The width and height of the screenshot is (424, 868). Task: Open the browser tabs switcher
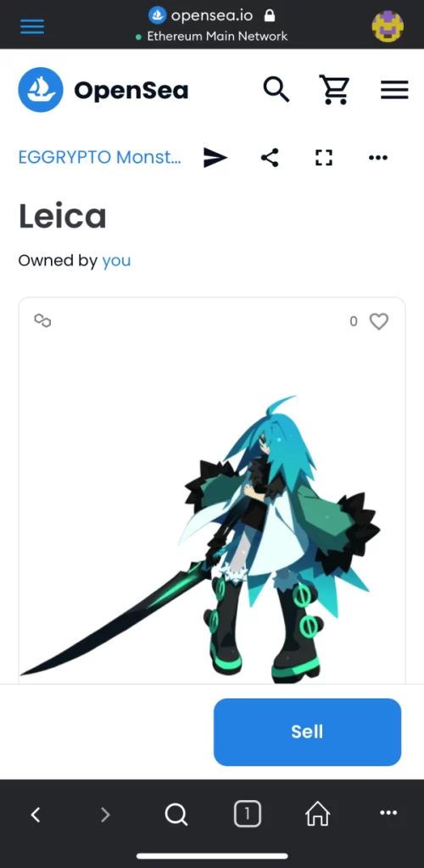pos(247,815)
